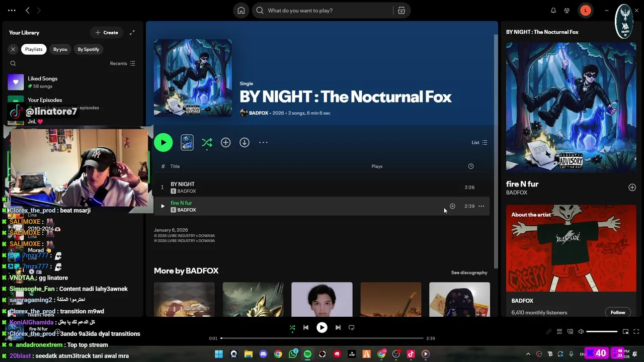Image resolution: width=644 pixels, height=362 pixels.
Task: Sort tracks by the Plays column header
Action: pyautogui.click(x=377, y=166)
